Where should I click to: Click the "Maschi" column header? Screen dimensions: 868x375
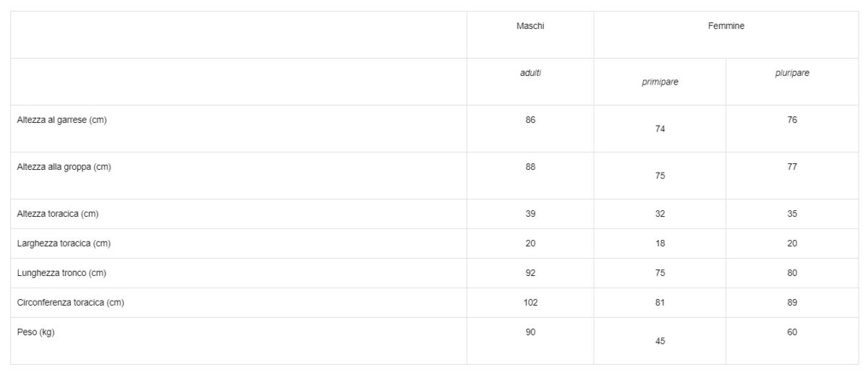[x=530, y=26]
